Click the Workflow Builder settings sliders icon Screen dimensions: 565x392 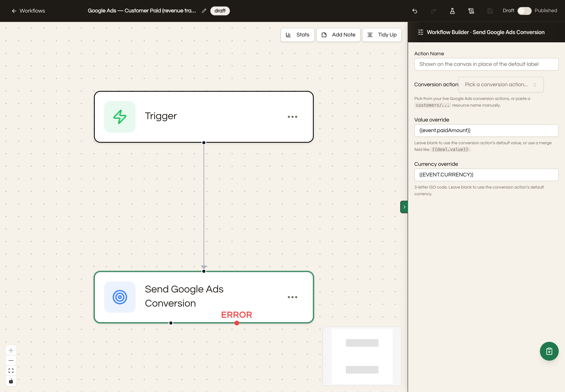[x=420, y=32]
